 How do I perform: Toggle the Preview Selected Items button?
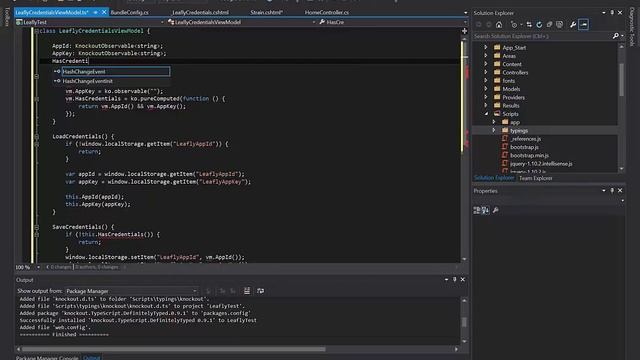[584, 25]
